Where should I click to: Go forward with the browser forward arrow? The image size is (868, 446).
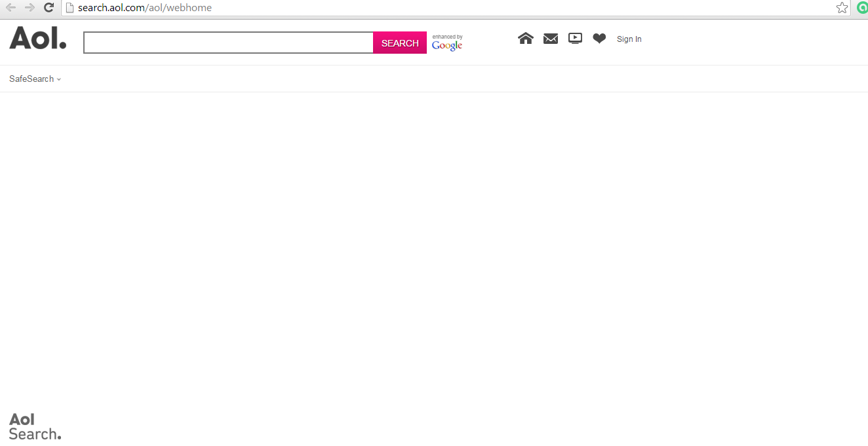[30, 8]
